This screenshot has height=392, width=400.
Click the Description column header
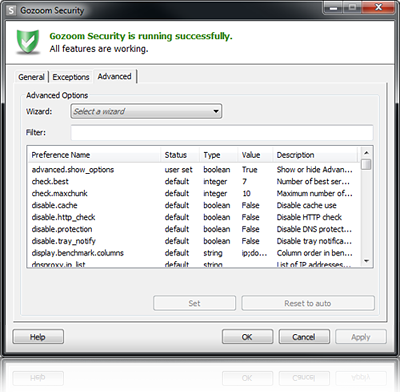tap(315, 155)
